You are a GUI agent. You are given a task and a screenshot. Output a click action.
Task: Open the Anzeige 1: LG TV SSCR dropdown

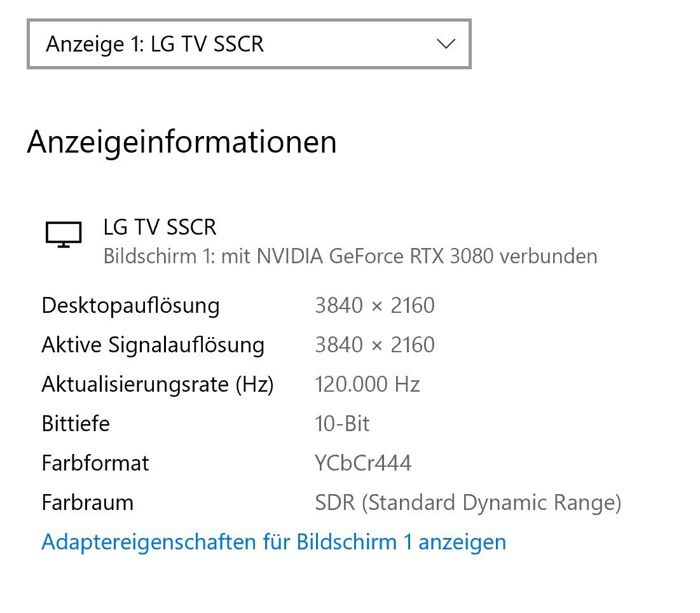[x=249, y=44]
